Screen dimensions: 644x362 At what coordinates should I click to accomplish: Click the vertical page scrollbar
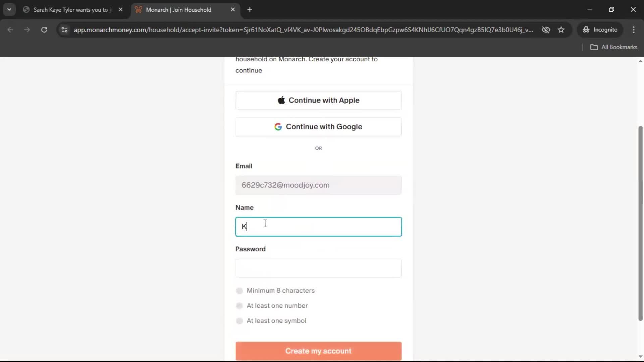coord(640,223)
